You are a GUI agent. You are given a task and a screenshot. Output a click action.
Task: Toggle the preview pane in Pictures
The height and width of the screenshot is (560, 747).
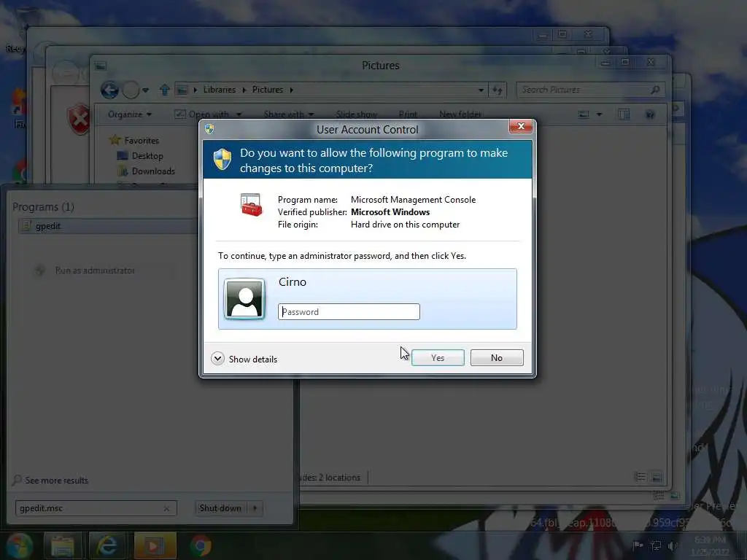pos(624,114)
